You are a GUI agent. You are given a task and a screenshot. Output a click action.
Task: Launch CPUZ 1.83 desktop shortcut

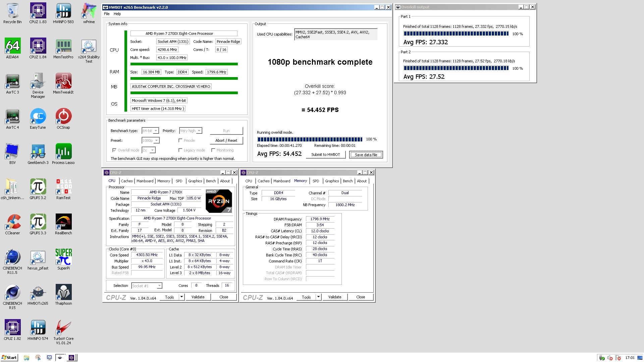(38, 13)
